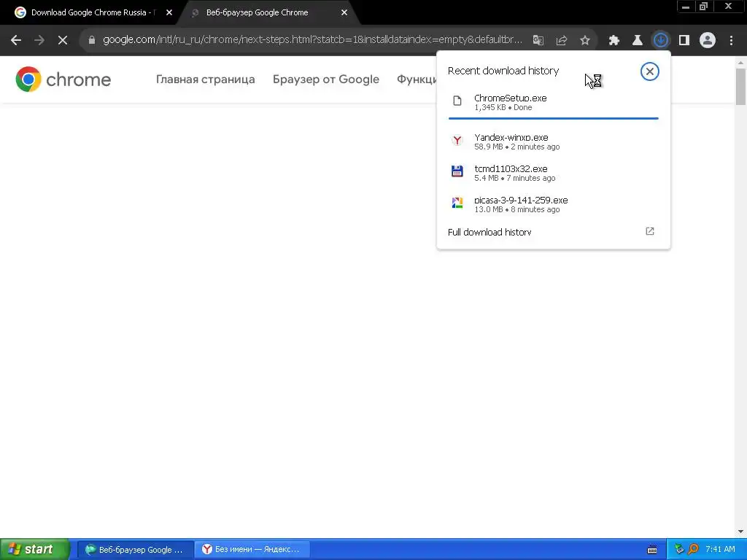This screenshot has height=560, width=747.
Task: Open Браузер от Google nav link
Action: pos(326,79)
